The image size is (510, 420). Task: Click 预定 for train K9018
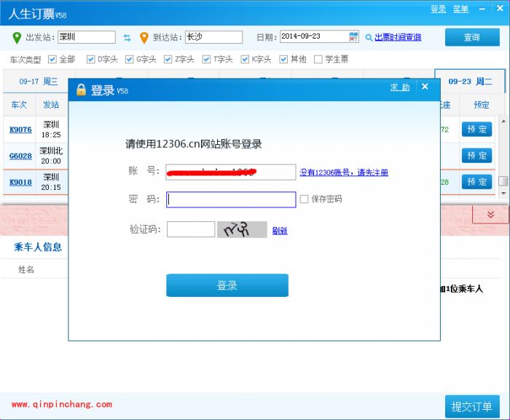tap(476, 182)
